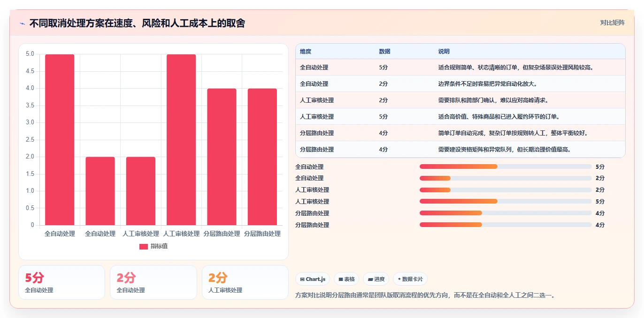Click the description 需要排队和跨部门确认

point(493,100)
